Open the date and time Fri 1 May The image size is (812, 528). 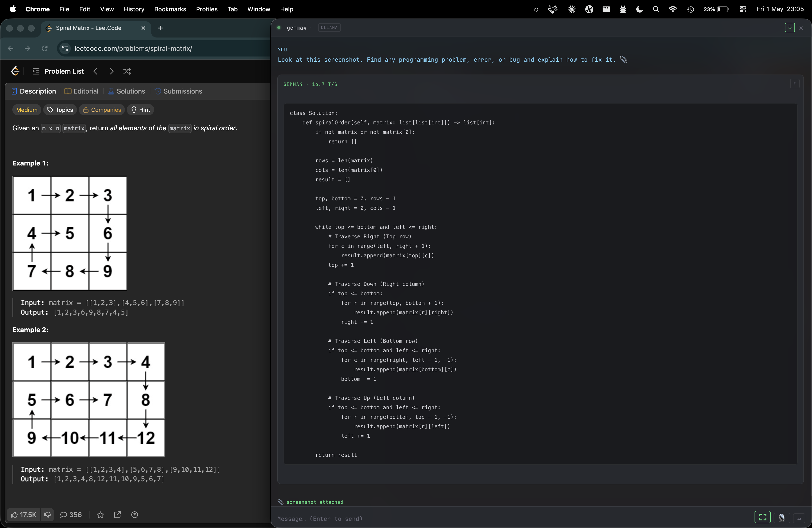780,9
